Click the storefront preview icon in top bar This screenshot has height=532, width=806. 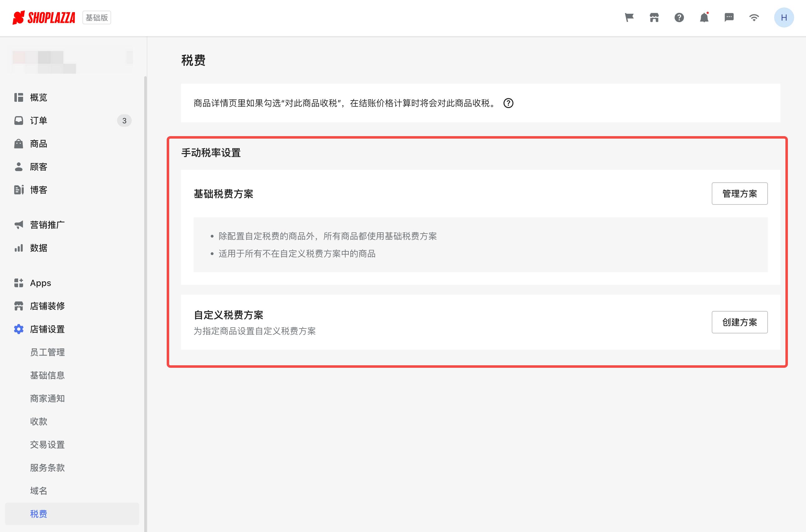[x=654, y=17]
